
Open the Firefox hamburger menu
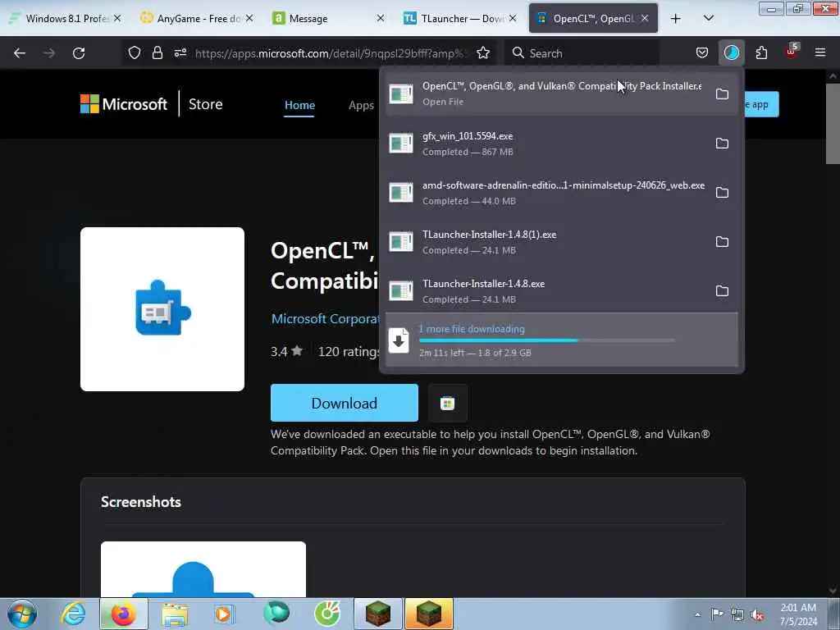pos(820,52)
